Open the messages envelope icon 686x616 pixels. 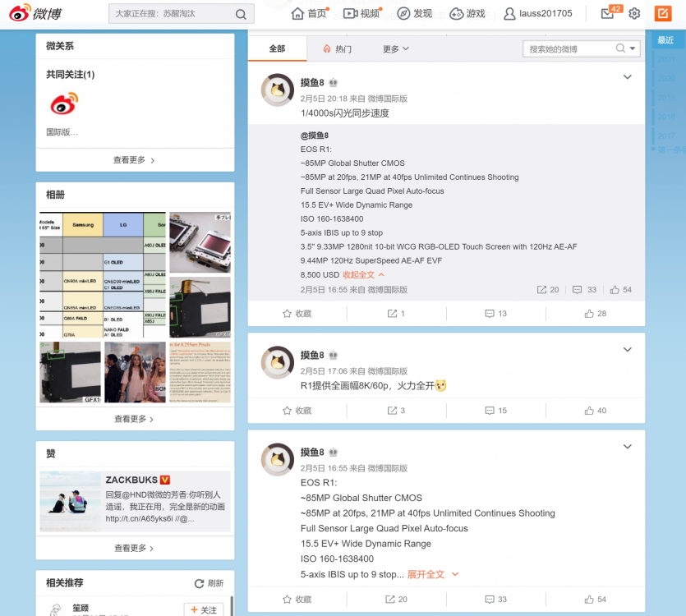pyautogui.click(x=607, y=14)
